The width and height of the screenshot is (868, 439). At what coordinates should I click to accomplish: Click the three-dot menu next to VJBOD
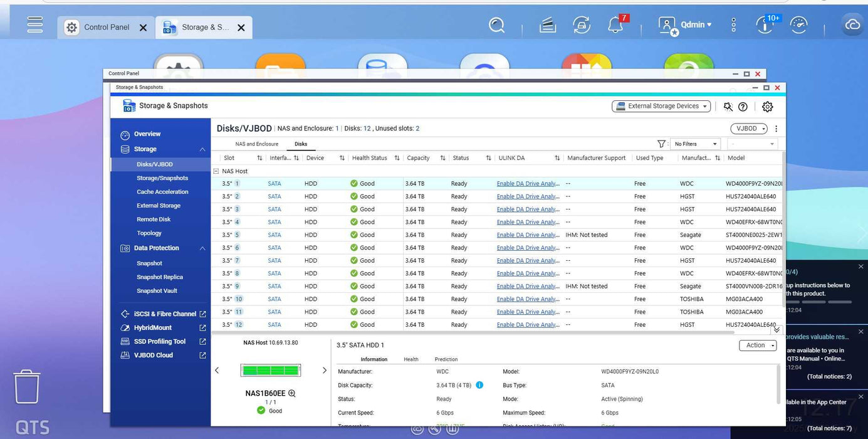pyautogui.click(x=776, y=129)
